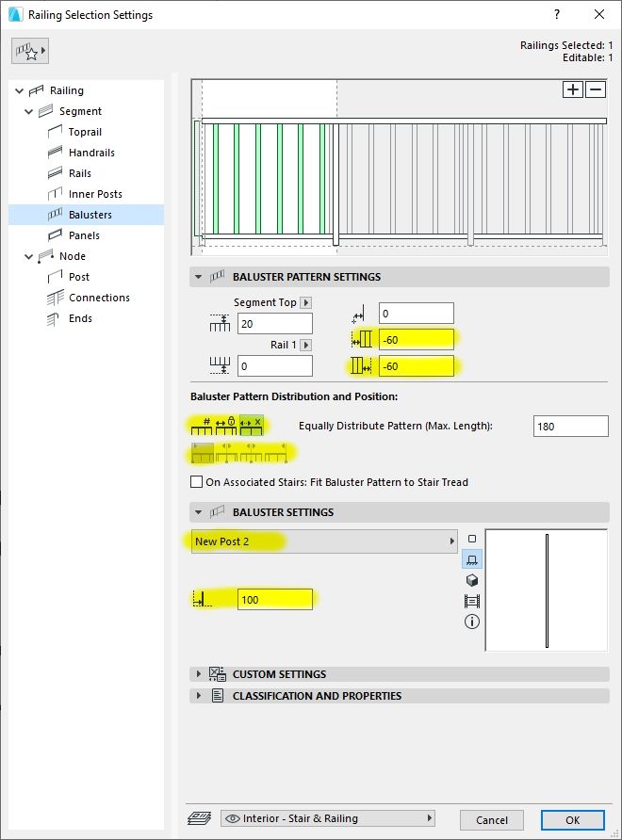Select Inner Posts in the tree
Viewport: 622px width, 840px height.
coord(95,194)
